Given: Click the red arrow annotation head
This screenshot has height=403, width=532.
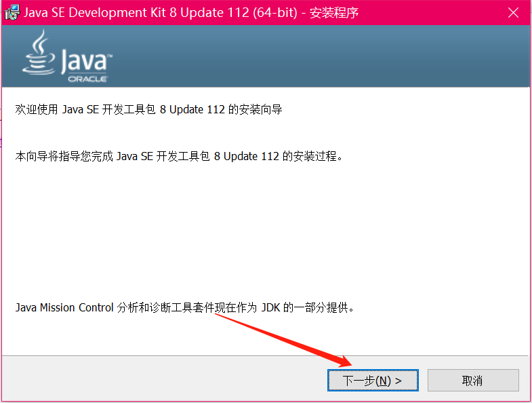Looking at the screenshot, I should [344, 361].
